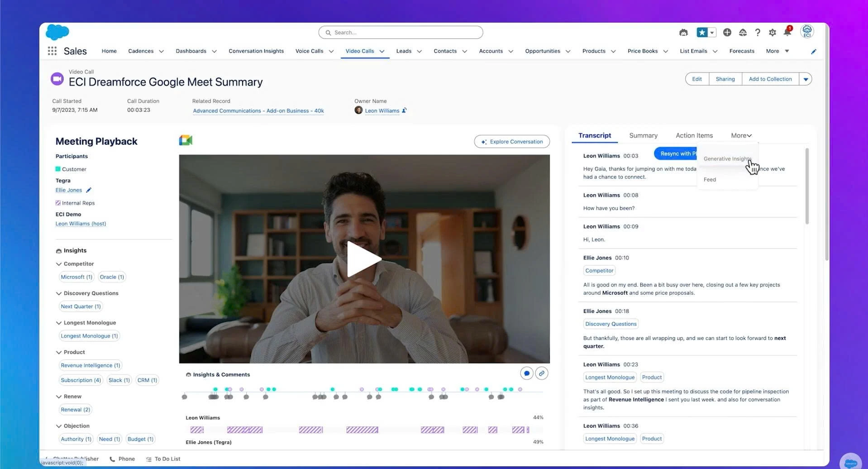The width and height of the screenshot is (868, 469).
Task: Open comments in the Insights & Comments panel
Action: (526, 373)
